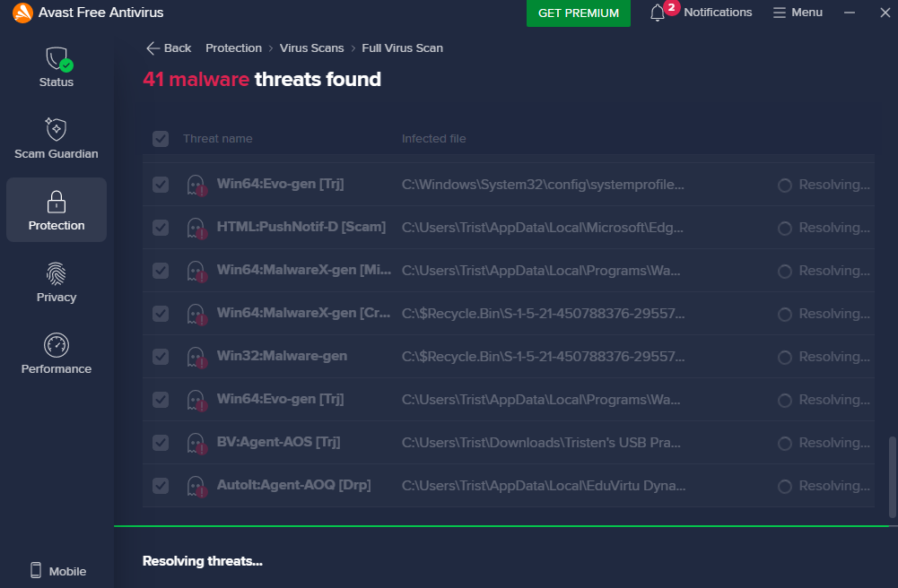The height and width of the screenshot is (588, 898).
Task: Click the $Recycle.Bin path in the Win32:Malware-gen row
Action: (x=543, y=357)
